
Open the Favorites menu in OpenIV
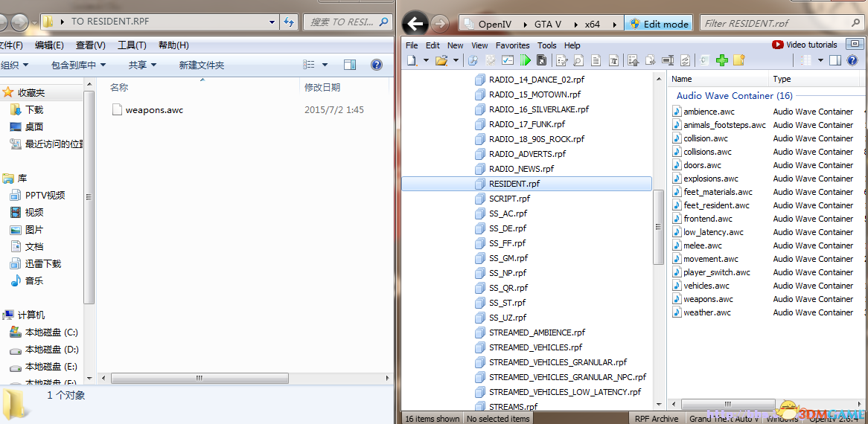point(513,45)
